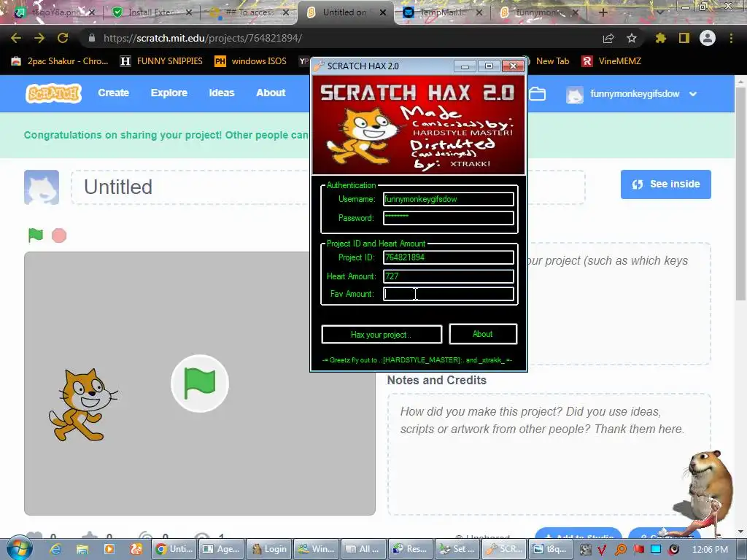Screen dimensions: 747x560
Task: Start project with large center green flag
Action: (x=200, y=384)
